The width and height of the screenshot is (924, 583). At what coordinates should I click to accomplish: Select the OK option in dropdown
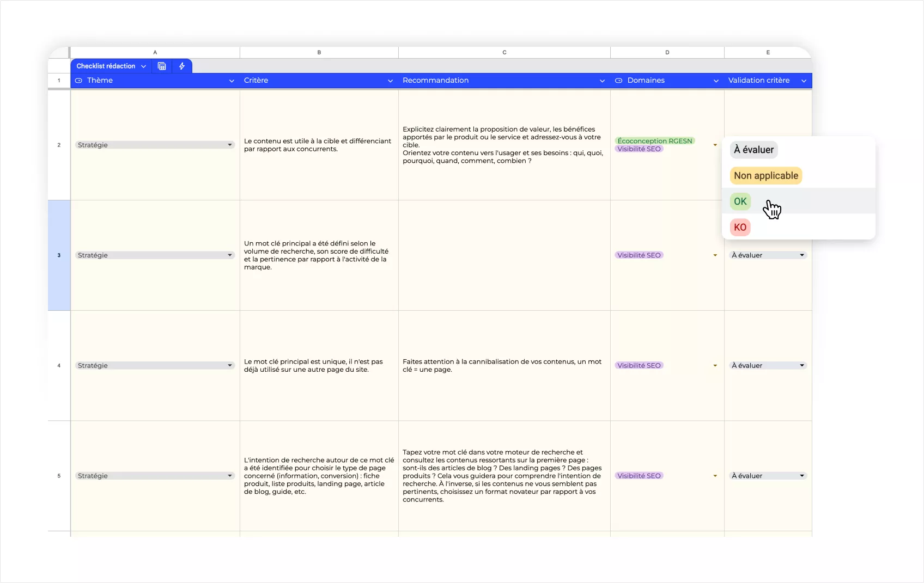click(x=740, y=201)
